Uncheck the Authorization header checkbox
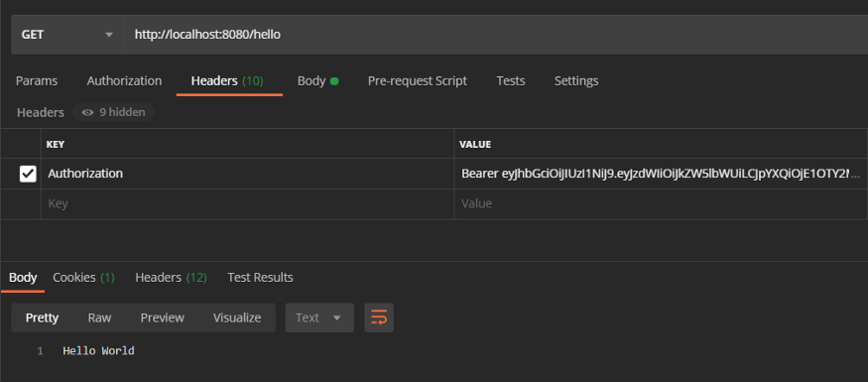The width and height of the screenshot is (868, 382). coord(28,174)
